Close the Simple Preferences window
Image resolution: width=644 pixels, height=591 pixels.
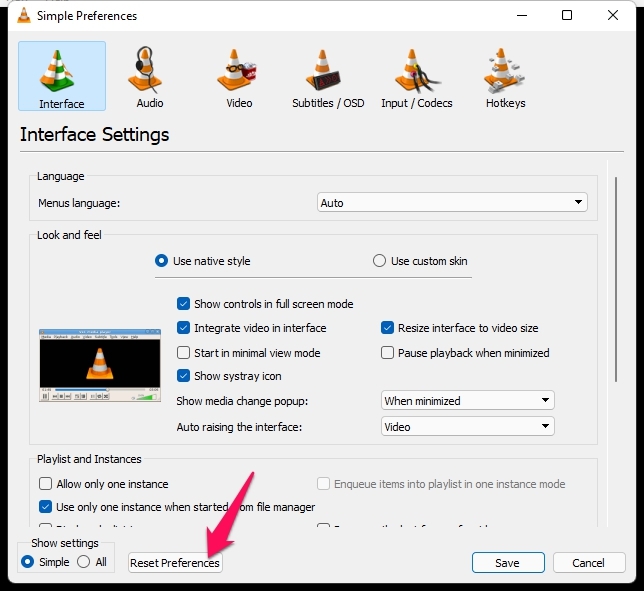[x=613, y=15]
